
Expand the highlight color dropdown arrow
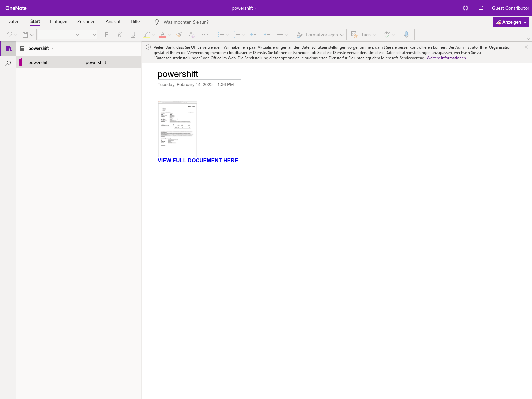point(153,35)
